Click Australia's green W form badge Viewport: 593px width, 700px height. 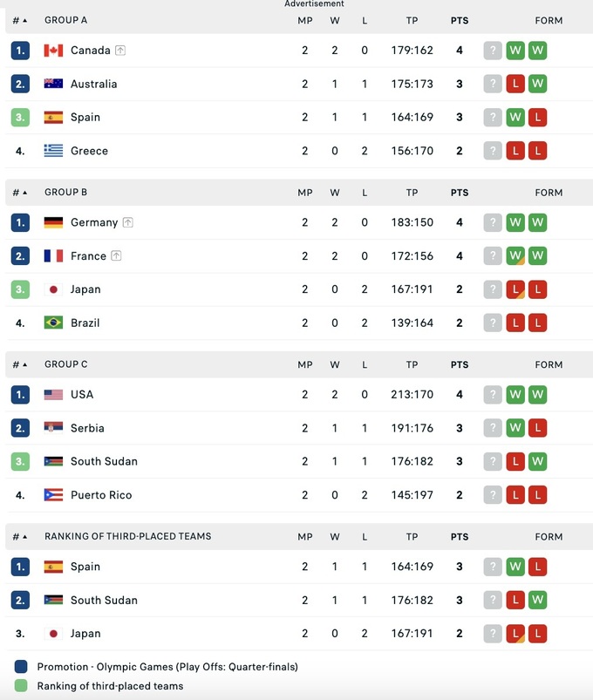coord(538,84)
